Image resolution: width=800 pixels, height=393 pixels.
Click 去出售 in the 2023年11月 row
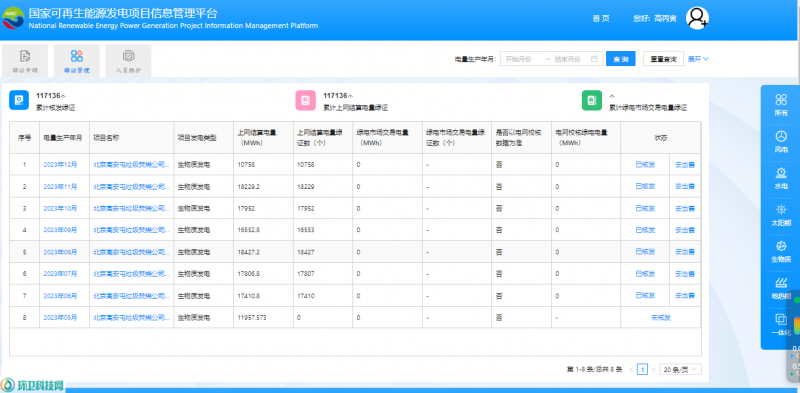(685, 186)
